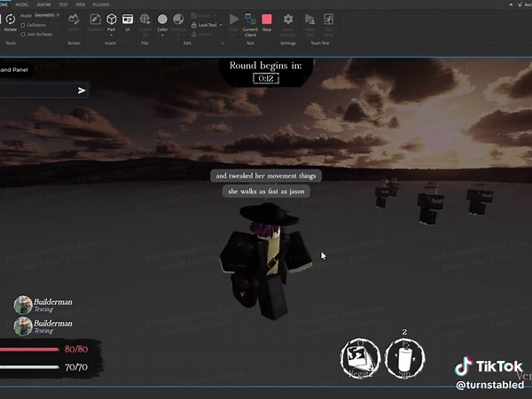Image resolution: width=532 pixels, height=399 pixels.
Task: Open the UI insert tool
Action: 128,22
